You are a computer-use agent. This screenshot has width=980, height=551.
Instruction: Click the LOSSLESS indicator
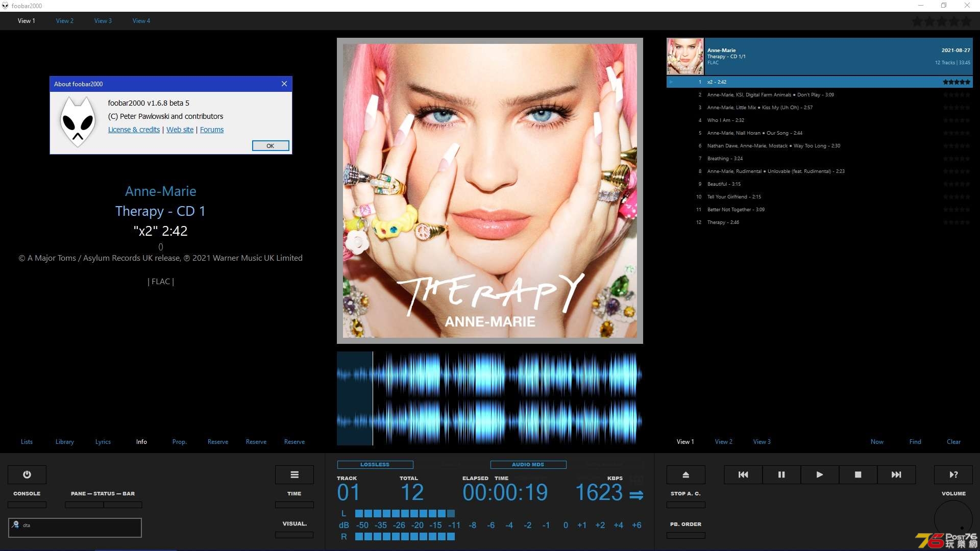point(375,465)
